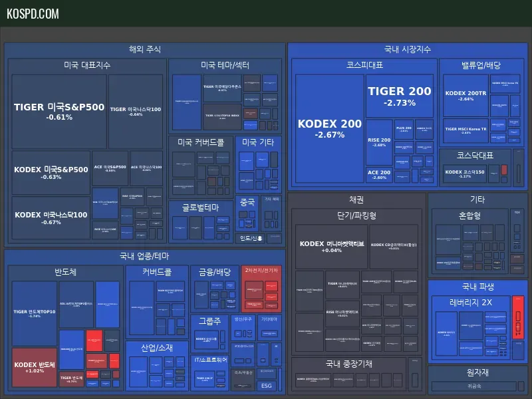Click the 미국 대표지수 section header
Viewport: 532px width, 399px height.
point(87,65)
